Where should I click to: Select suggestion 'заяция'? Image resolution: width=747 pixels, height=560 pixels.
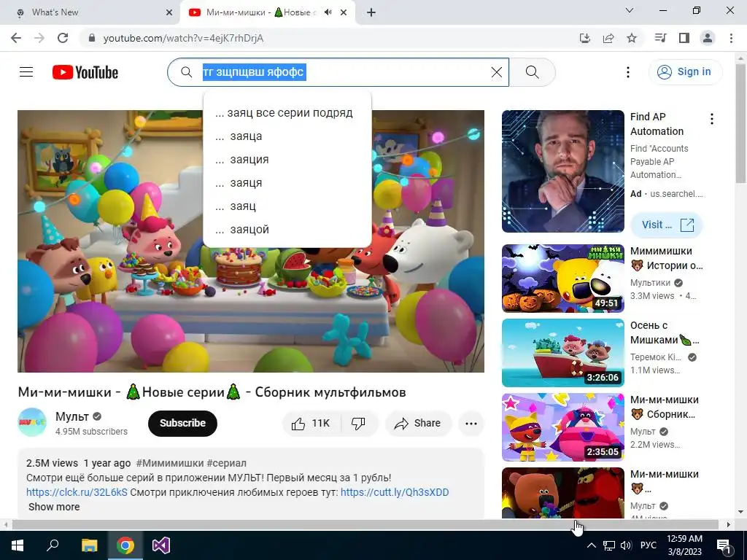[287, 160]
